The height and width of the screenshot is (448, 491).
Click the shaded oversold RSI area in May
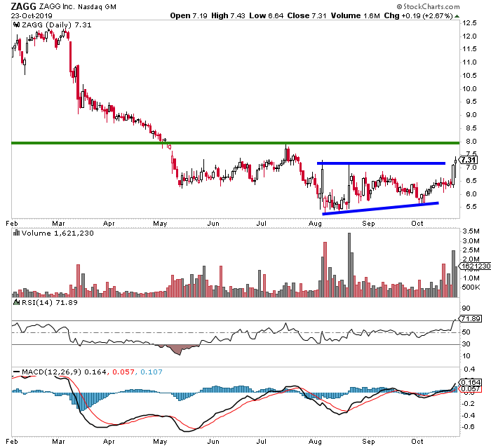(178, 348)
